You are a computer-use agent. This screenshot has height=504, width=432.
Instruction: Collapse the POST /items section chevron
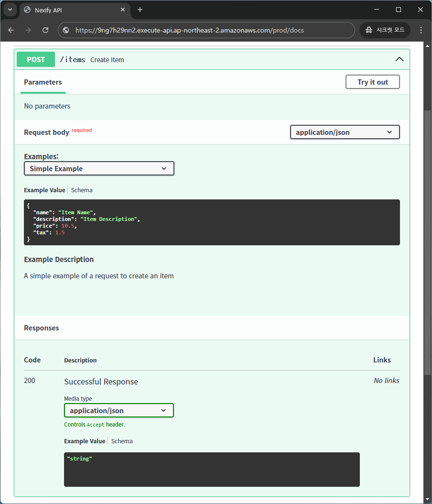(x=399, y=59)
